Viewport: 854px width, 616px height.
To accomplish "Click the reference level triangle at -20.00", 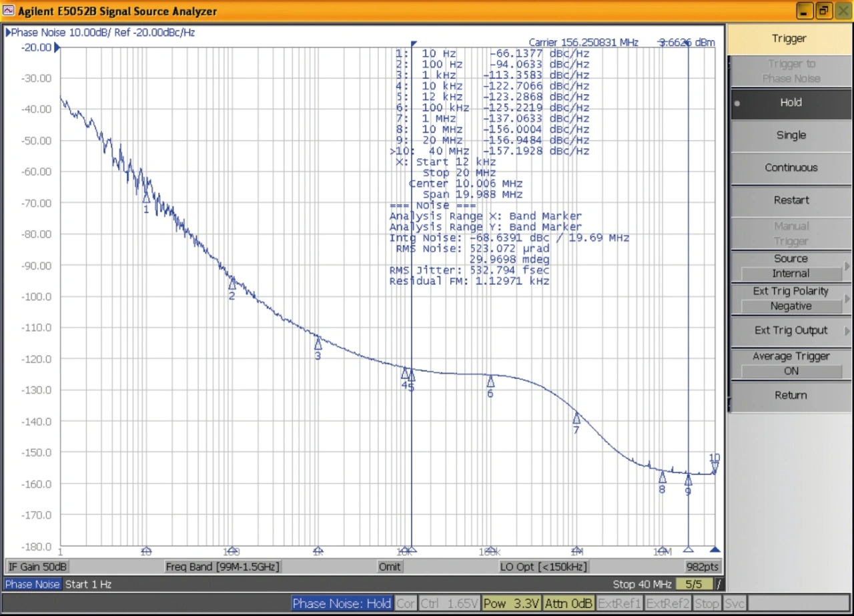I will tap(57, 47).
